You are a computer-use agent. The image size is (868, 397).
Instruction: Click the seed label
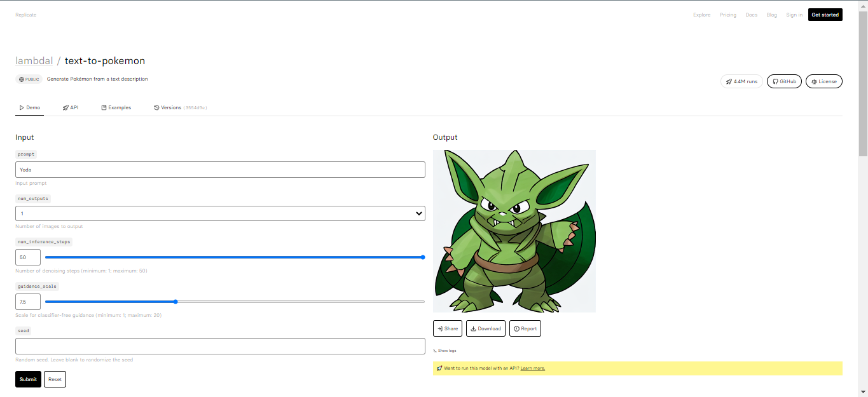[24, 330]
